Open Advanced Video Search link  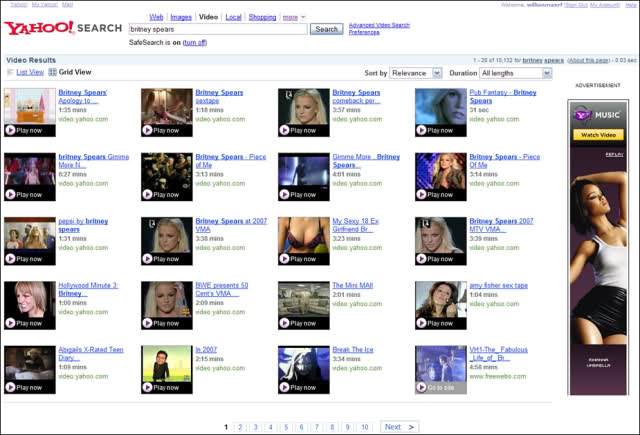[379, 25]
